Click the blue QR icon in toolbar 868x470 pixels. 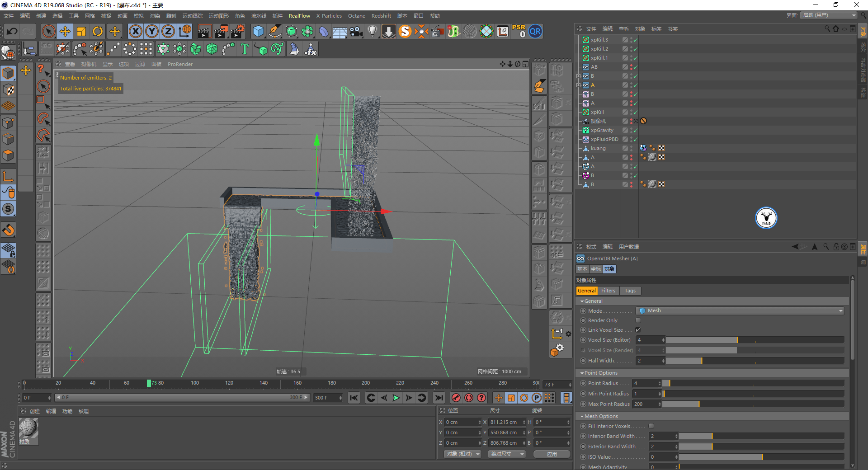coord(535,32)
